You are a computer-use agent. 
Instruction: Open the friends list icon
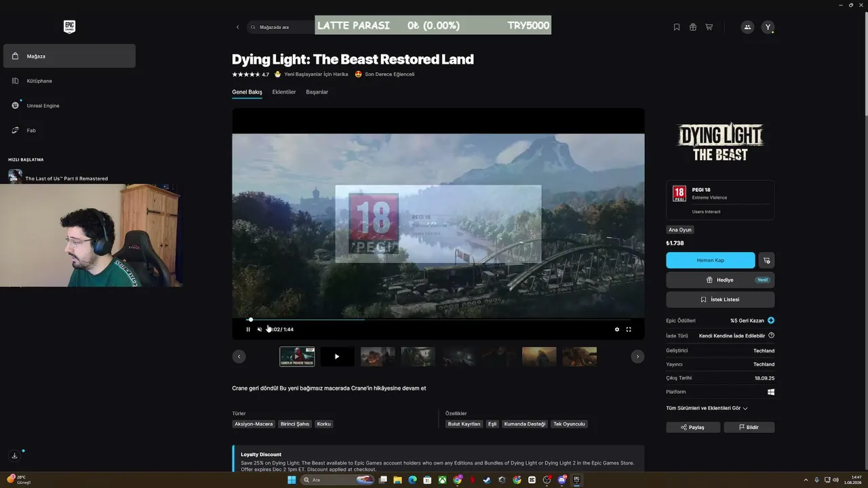tap(747, 27)
